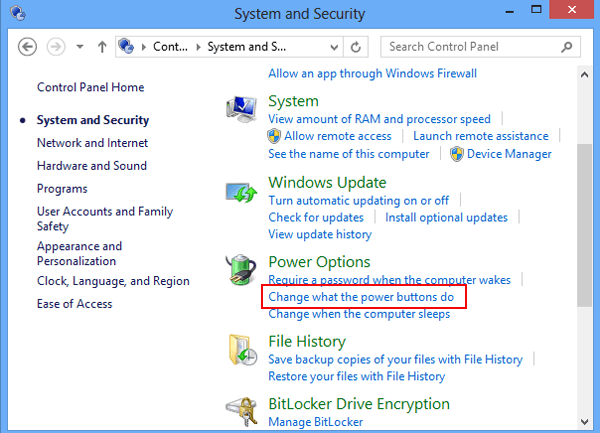
Task: Click Manage BitLocker
Action: pos(316,422)
